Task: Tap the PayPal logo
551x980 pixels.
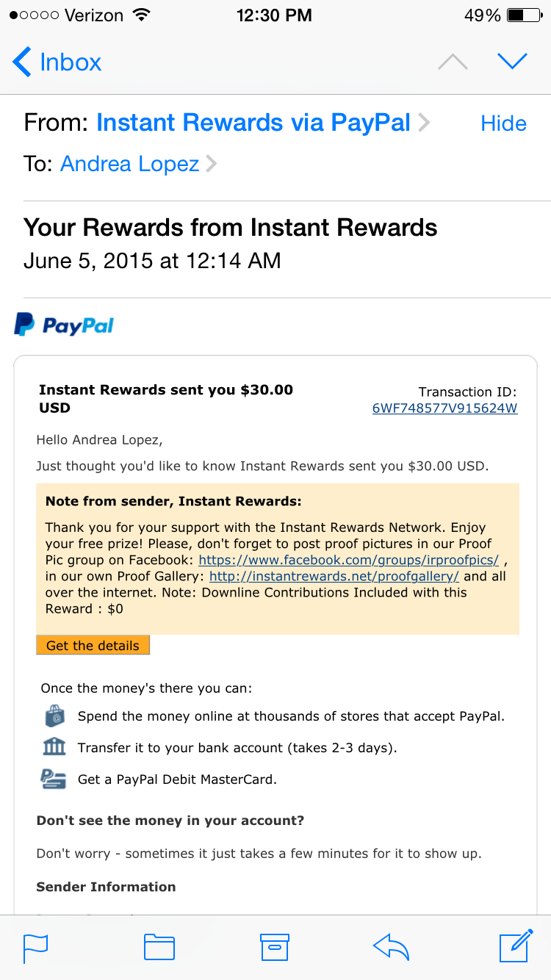Action: (64, 325)
